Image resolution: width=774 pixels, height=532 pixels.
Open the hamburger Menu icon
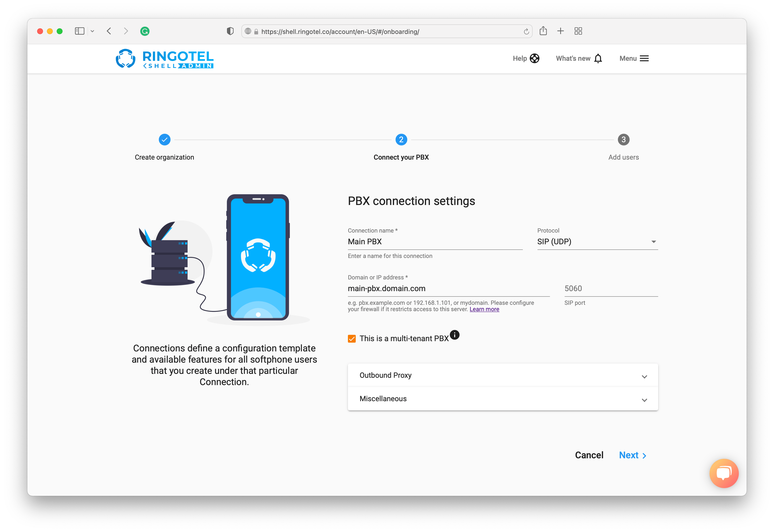click(644, 58)
